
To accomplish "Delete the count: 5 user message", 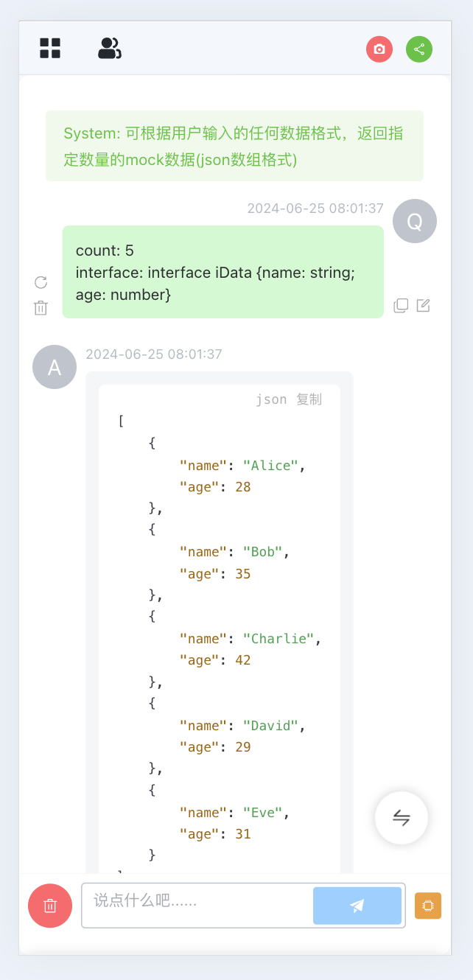I will (x=41, y=308).
